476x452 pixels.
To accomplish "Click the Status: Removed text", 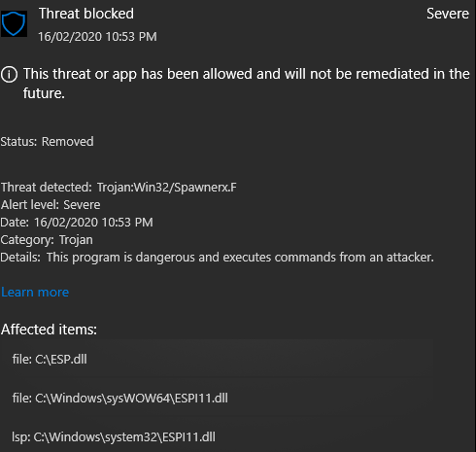I will pyautogui.click(x=47, y=142).
